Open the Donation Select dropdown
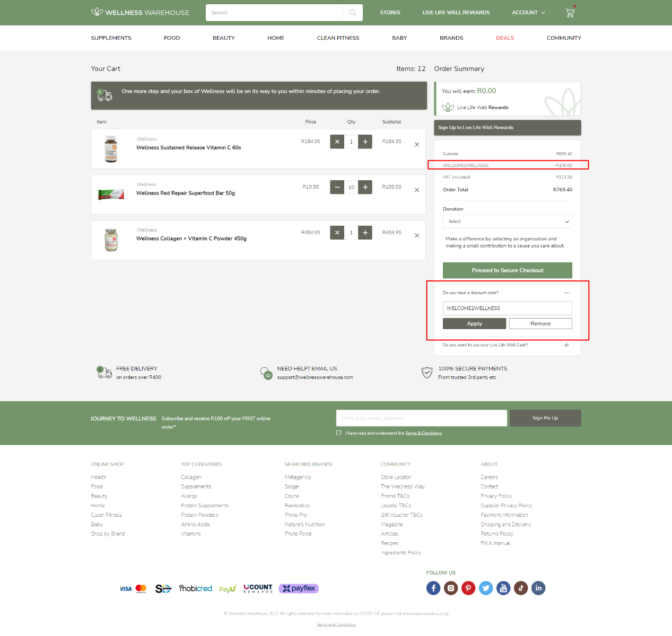This screenshot has width=672, height=636. click(x=508, y=222)
